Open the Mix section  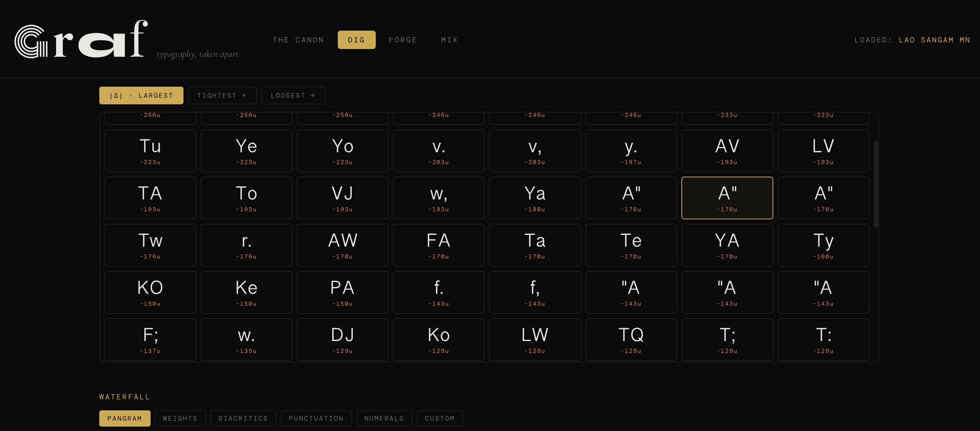coord(449,40)
